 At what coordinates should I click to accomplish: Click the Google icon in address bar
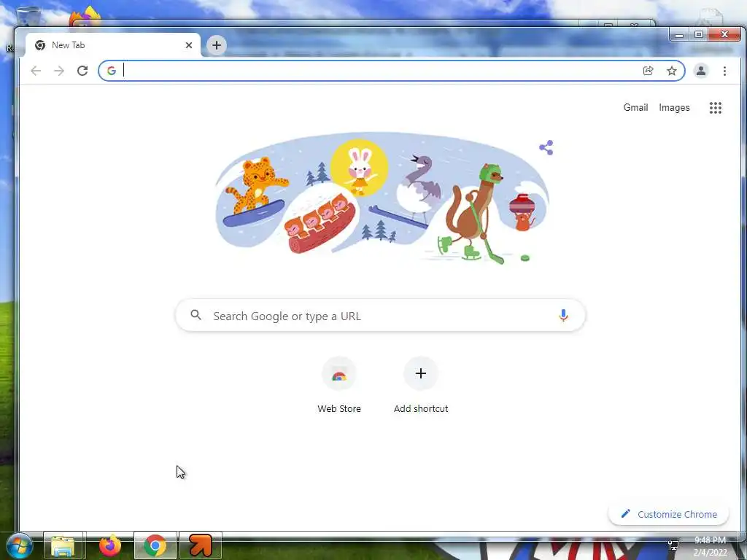[112, 71]
